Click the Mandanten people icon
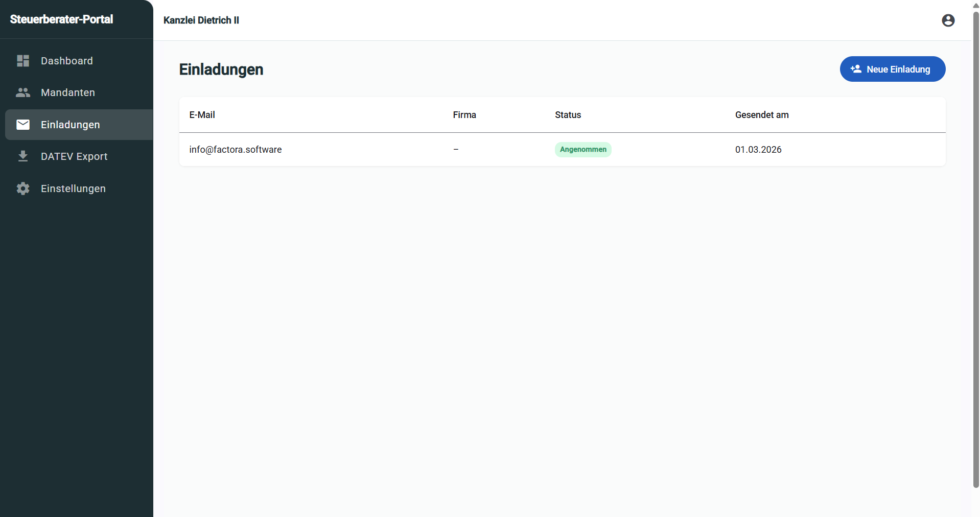This screenshot has height=517, width=980. (x=23, y=92)
